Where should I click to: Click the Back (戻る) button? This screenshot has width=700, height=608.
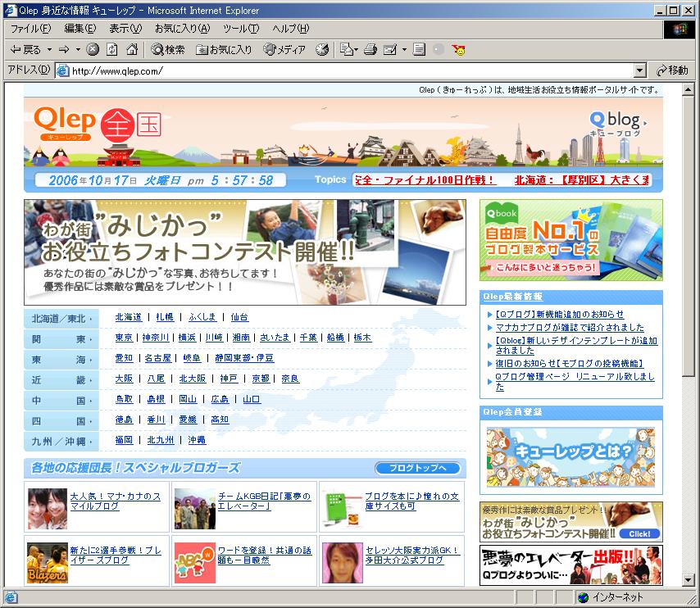coord(25,50)
